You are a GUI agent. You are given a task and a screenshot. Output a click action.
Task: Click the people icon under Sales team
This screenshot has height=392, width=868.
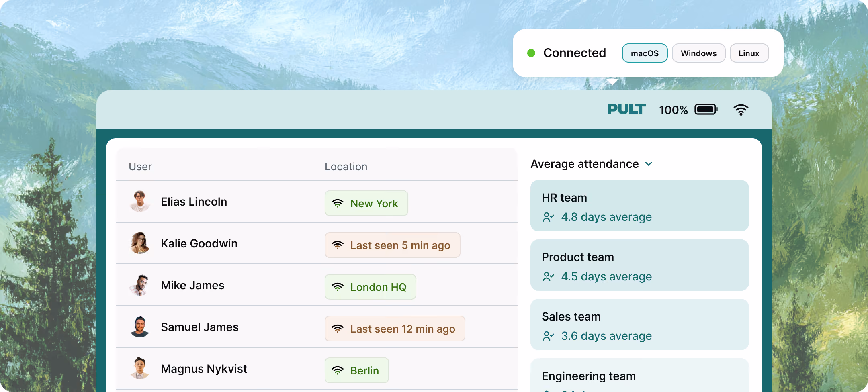pyautogui.click(x=548, y=336)
